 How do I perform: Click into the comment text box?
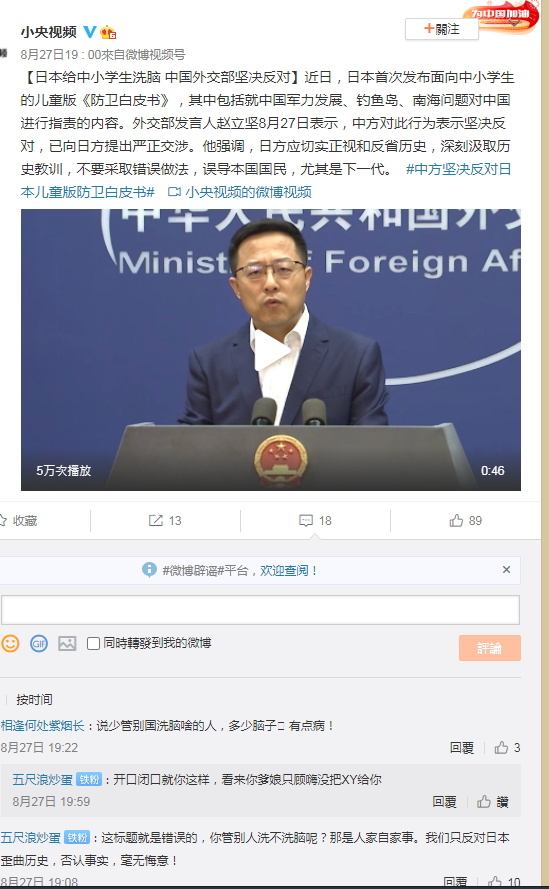pyautogui.click(x=260, y=610)
